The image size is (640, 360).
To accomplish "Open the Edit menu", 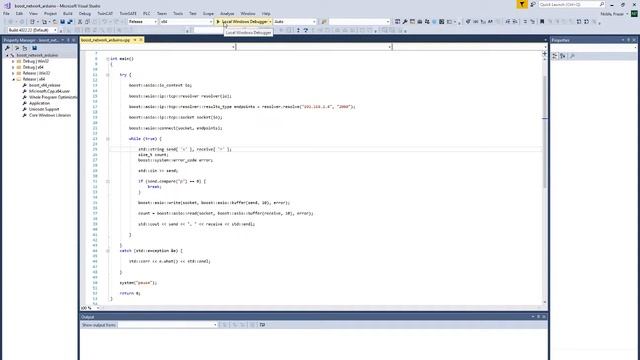I will click(x=19, y=13).
